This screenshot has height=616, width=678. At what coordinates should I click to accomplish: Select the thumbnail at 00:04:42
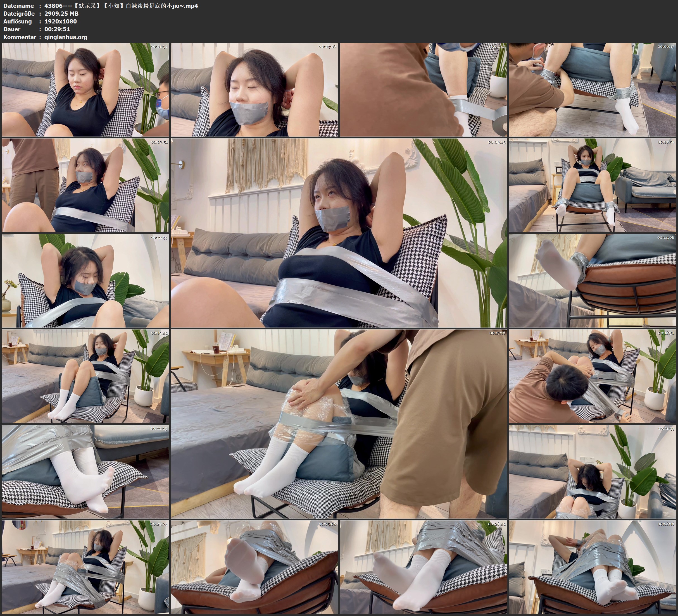[x=424, y=90]
